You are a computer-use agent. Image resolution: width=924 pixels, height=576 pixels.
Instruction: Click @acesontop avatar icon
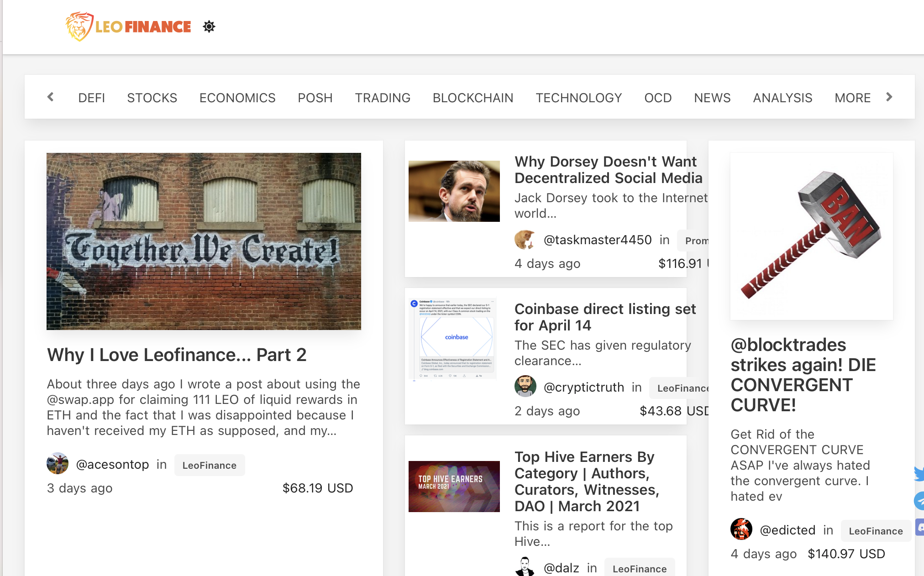[58, 464]
